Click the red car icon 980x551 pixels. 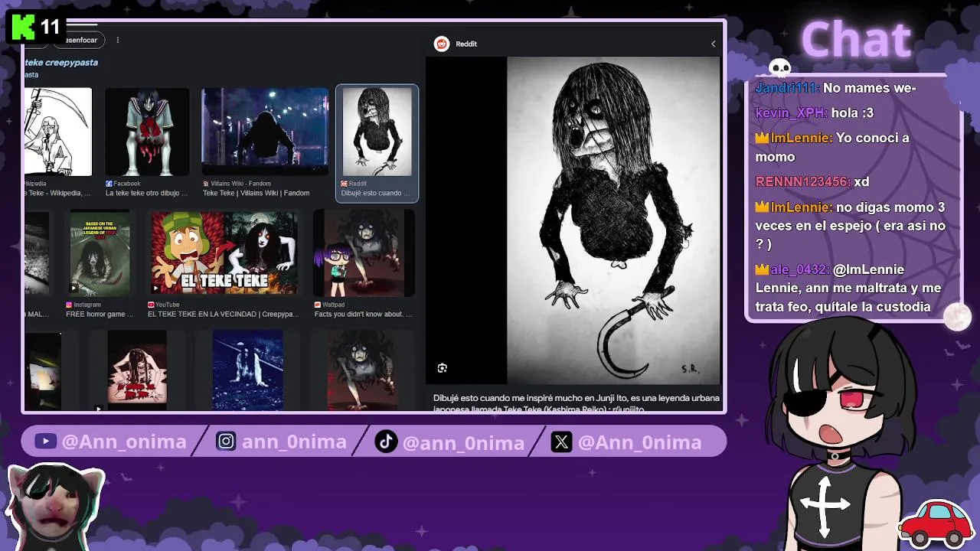pos(936,522)
